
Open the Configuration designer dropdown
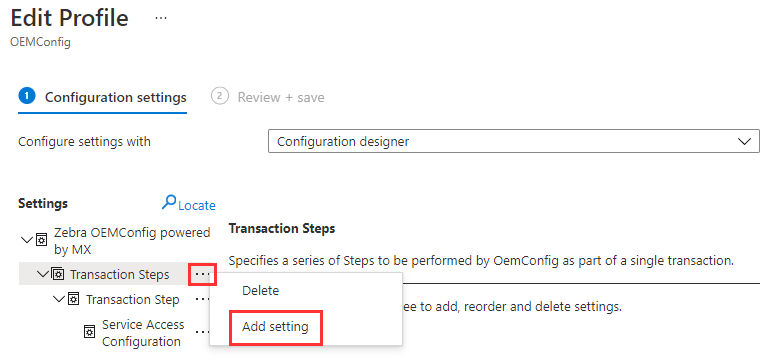click(x=514, y=141)
